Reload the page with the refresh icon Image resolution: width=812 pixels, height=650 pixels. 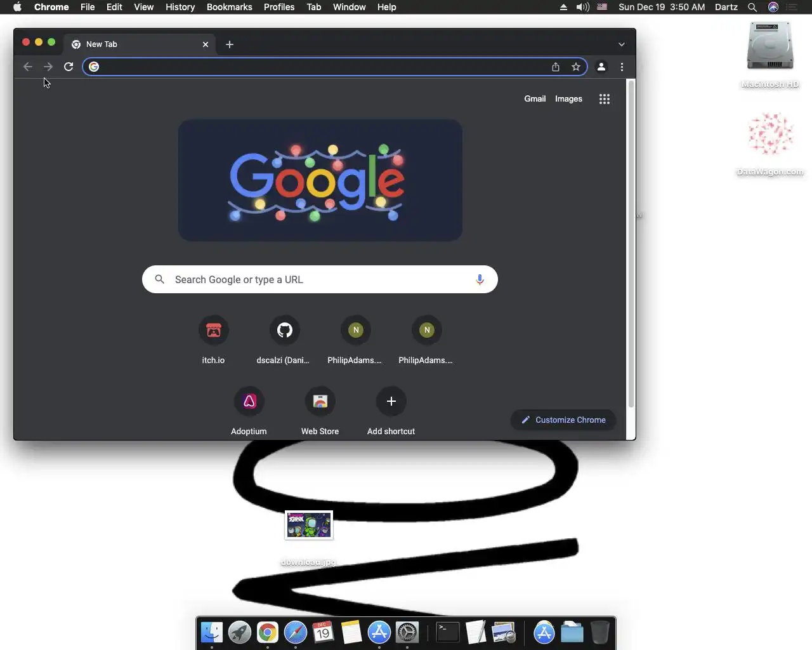(x=69, y=67)
